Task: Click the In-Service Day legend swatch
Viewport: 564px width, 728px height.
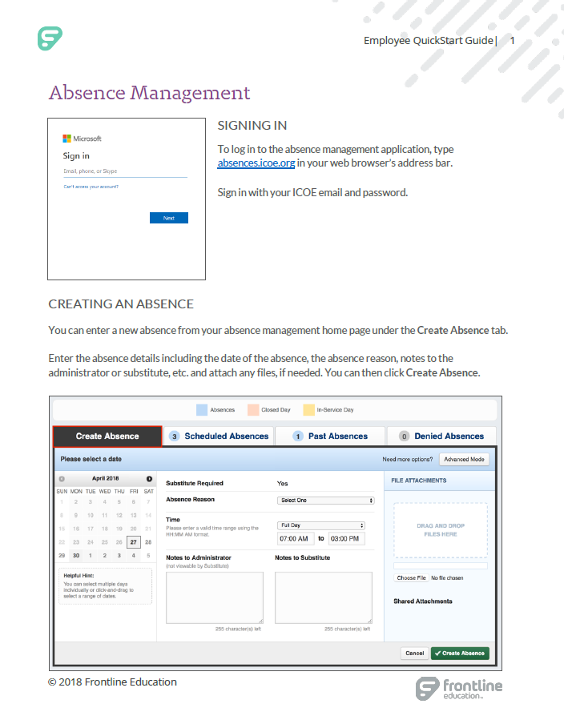Action: click(x=309, y=410)
